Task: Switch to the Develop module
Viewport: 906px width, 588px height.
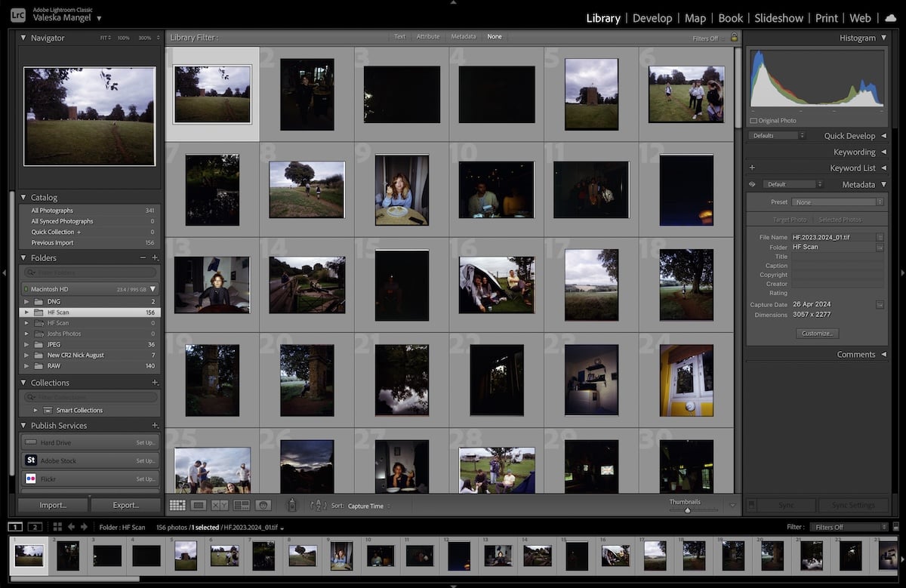Action: [x=652, y=17]
